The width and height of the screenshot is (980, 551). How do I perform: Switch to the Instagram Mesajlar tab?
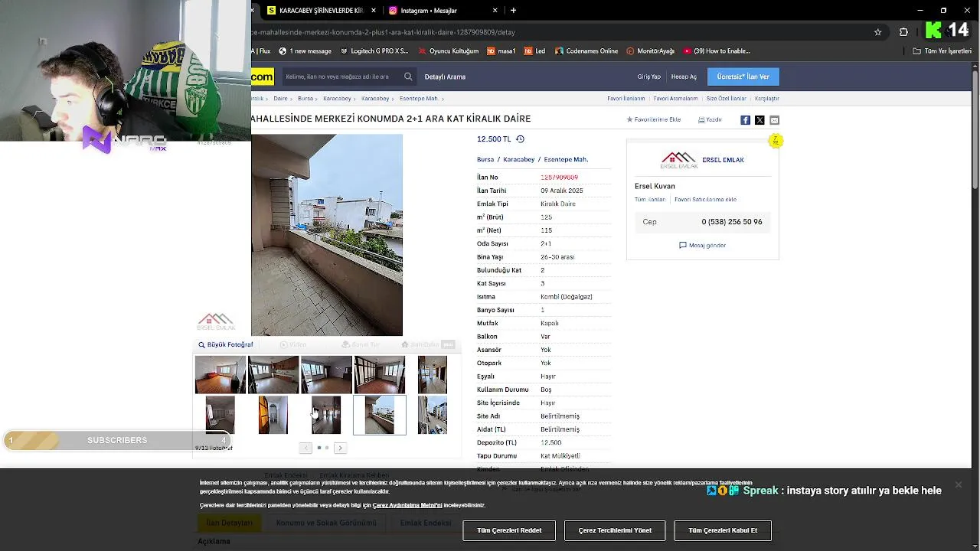click(x=444, y=11)
